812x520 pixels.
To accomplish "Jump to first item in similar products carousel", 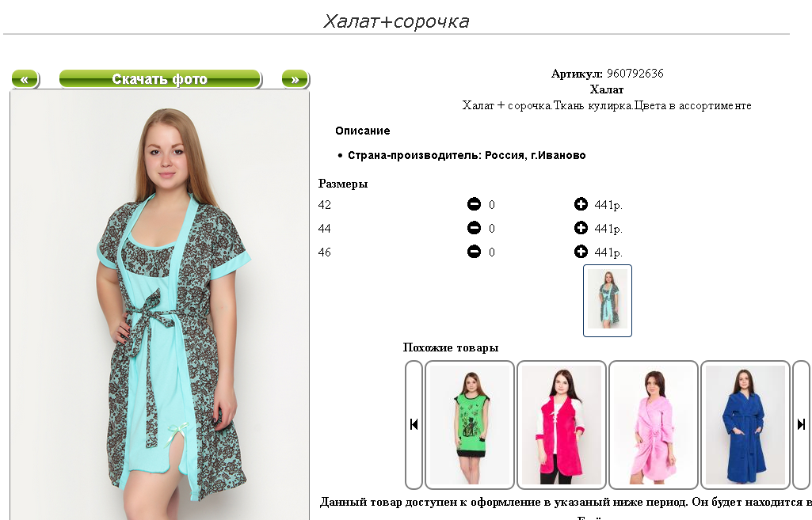I will [x=414, y=425].
